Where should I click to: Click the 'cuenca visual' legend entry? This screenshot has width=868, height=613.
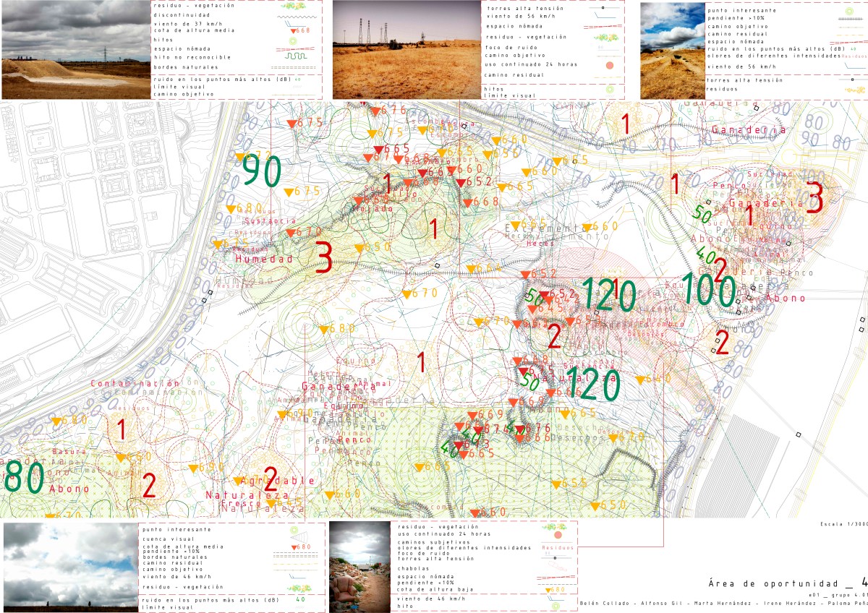(169, 538)
